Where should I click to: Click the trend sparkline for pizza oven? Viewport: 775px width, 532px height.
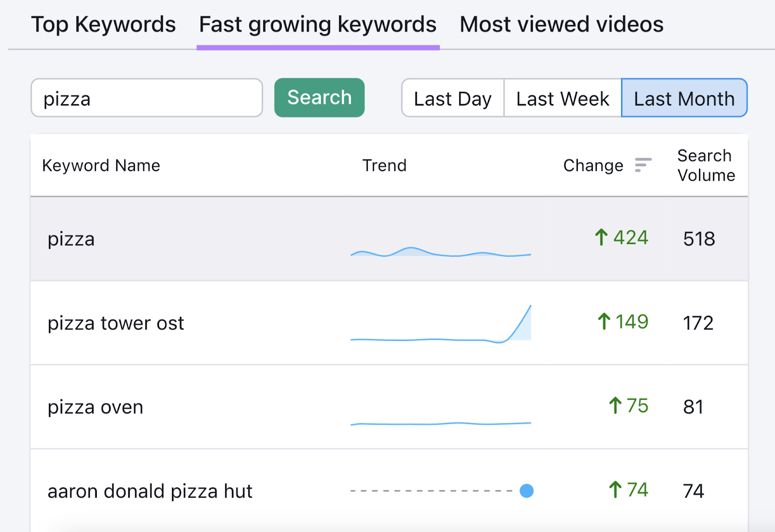pyautogui.click(x=441, y=423)
